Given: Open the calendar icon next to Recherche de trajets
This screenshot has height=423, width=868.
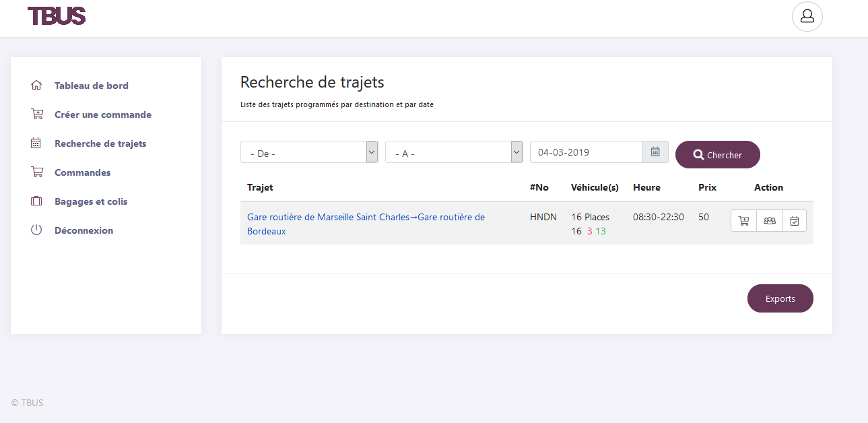Looking at the screenshot, I should [36, 143].
